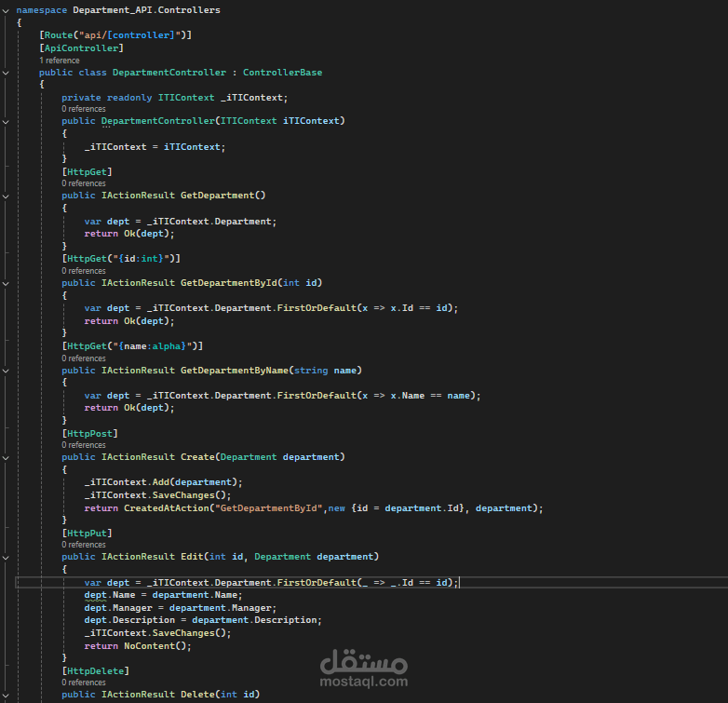The height and width of the screenshot is (703, 728).
Task: Click the Route attribute text
Action: [115, 35]
